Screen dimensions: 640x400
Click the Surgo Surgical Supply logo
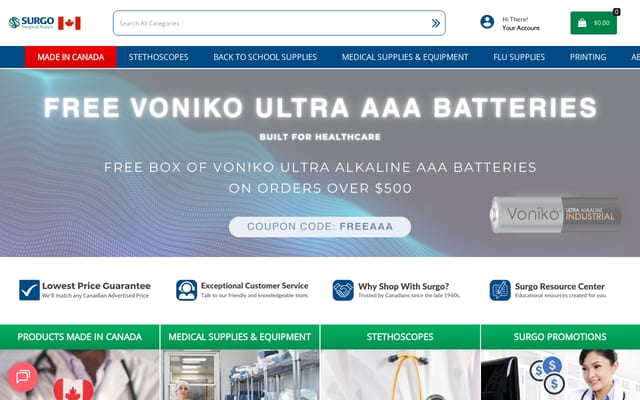tap(31, 23)
